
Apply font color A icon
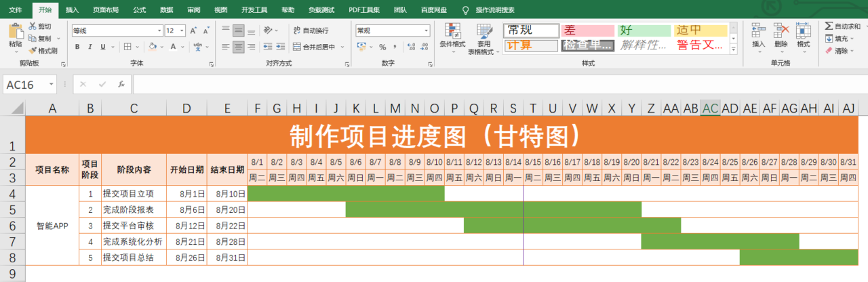point(173,47)
